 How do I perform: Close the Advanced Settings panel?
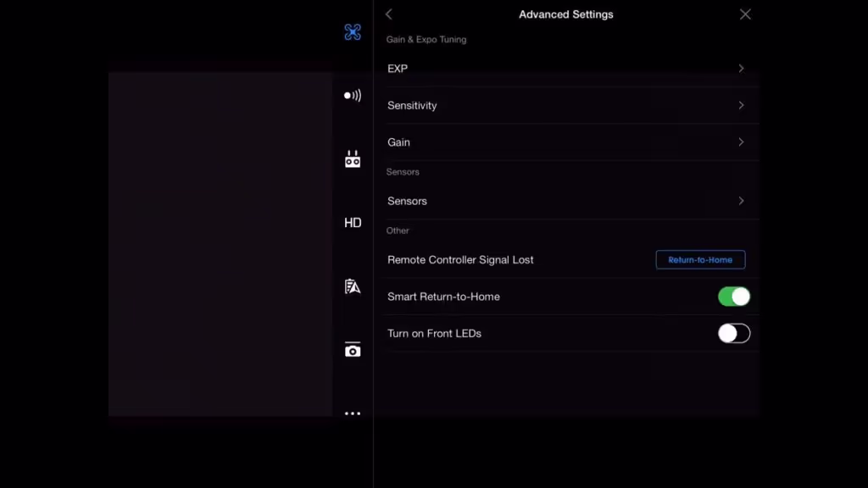[x=745, y=14]
